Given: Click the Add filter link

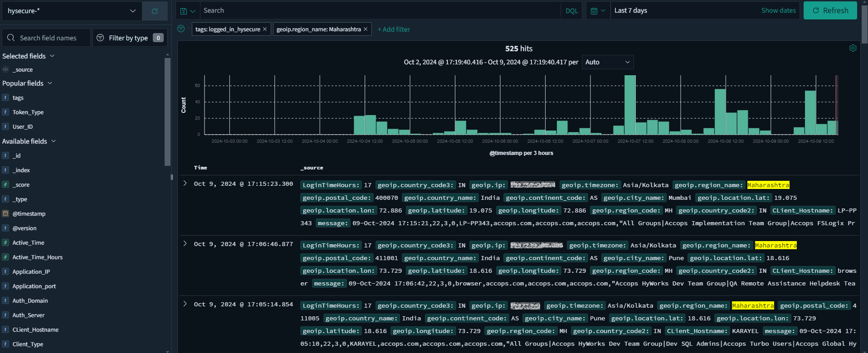Looking at the screenshot, I should 394,29.
